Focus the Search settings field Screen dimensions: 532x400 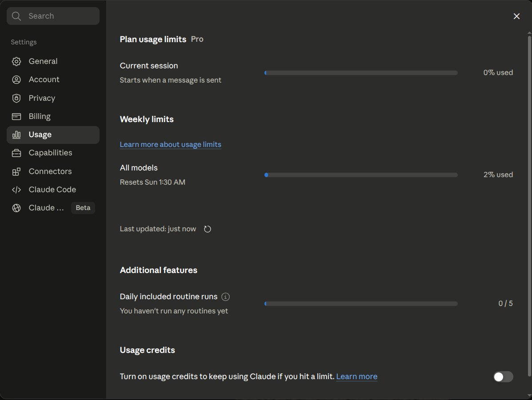[x=53, y=16]
